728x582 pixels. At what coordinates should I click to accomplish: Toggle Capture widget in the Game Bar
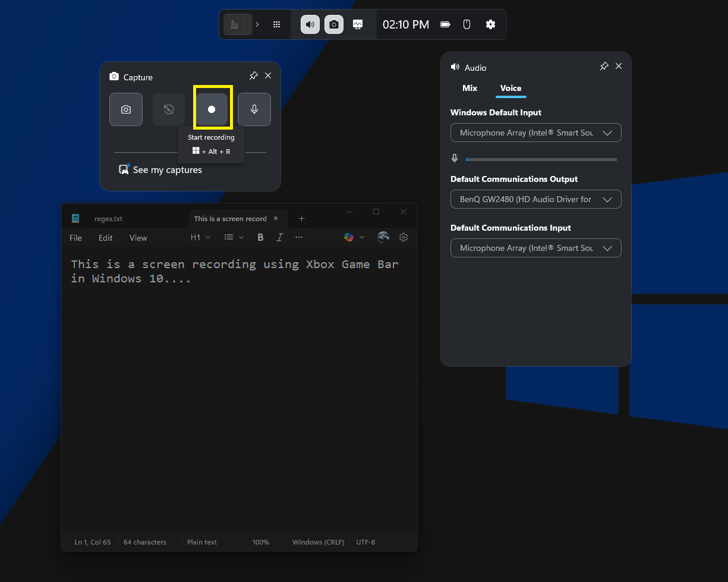334,24
